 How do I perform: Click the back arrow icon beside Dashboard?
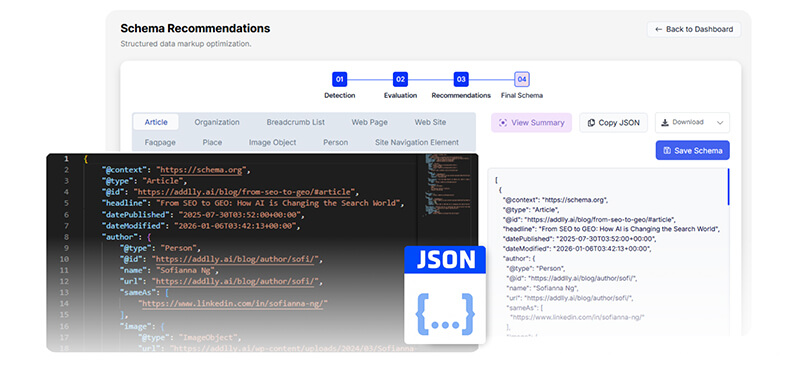click(659, 29)
